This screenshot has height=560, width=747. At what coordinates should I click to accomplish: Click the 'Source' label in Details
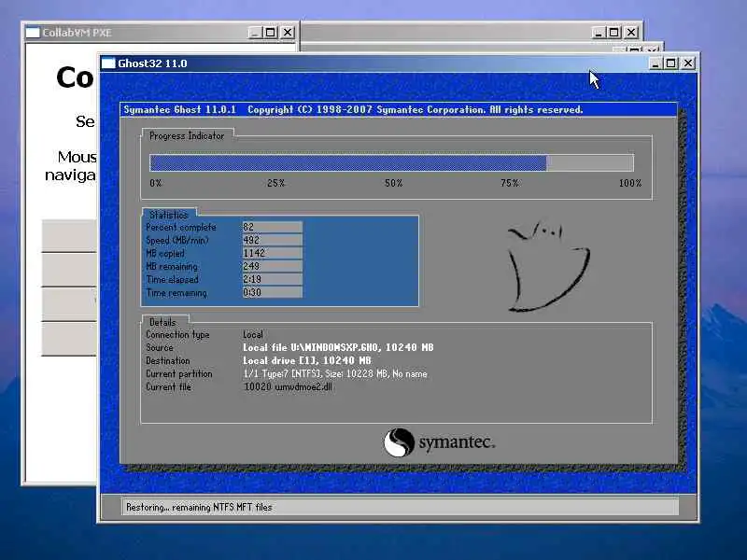(160, 347)
